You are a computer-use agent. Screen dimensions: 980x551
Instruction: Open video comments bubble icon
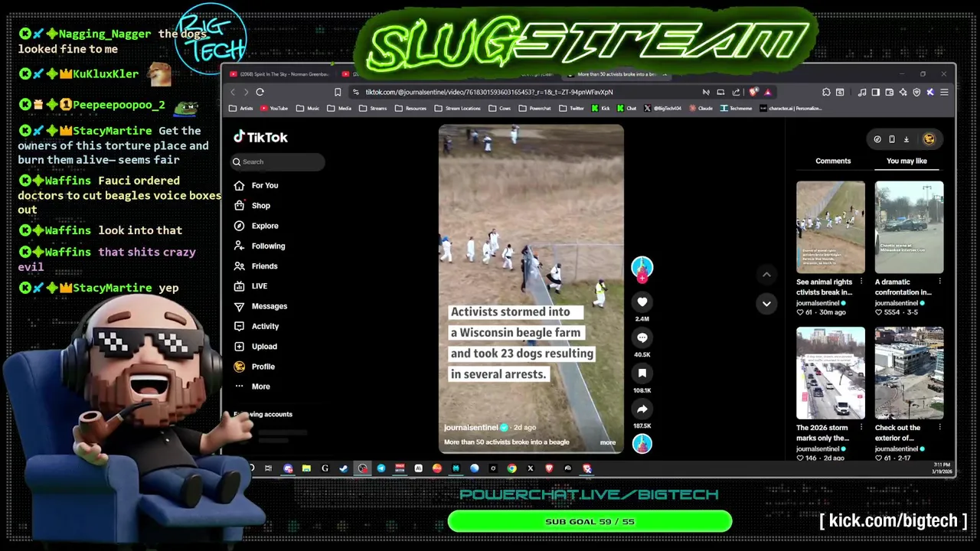coord(642,337)
